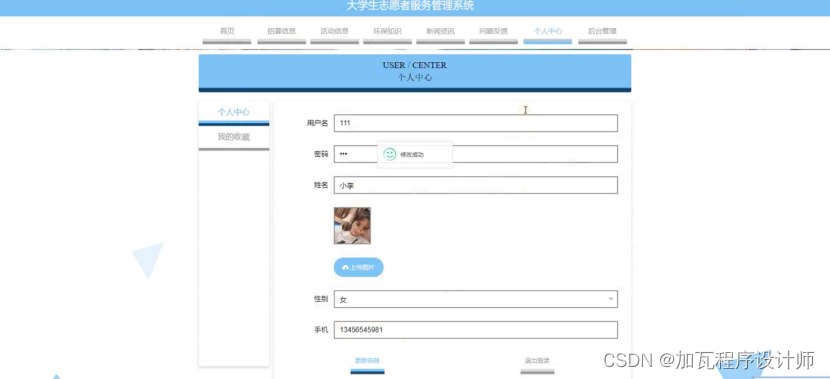Image resolution: width=830 pixels, height=379 pixels.
Task: Select 个人中心 in the left sidebar
Action: click(x=234, y=113)
